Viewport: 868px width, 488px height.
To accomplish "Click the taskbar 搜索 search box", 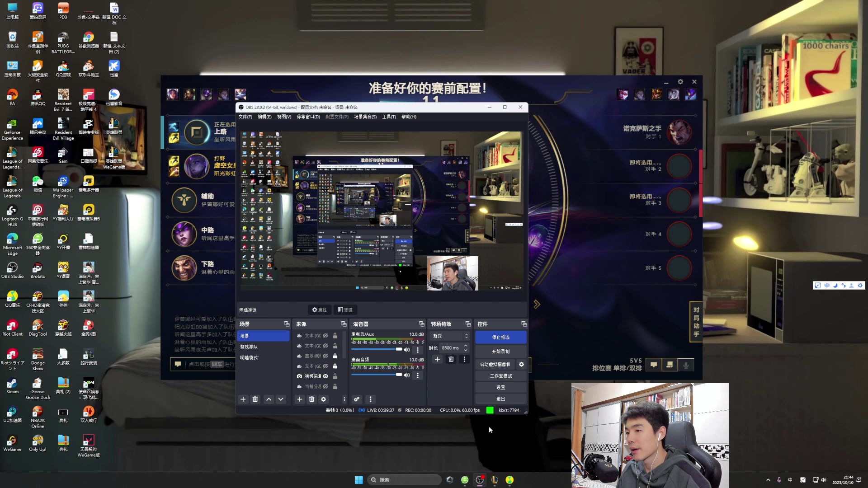I will pos(405,480).
